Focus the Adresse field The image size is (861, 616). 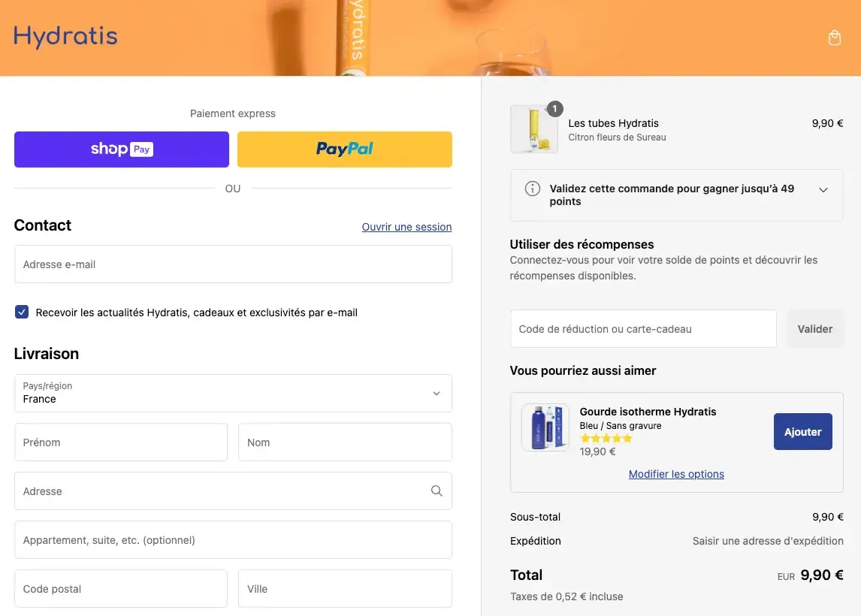[x=234, y=491]
